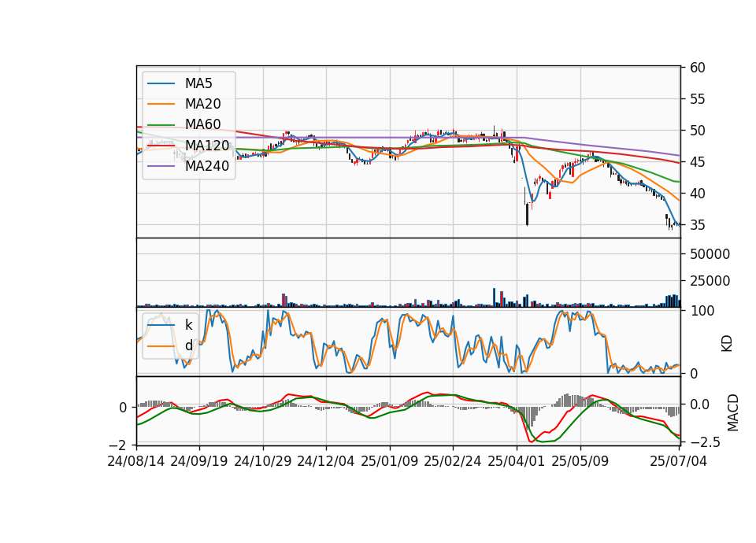The height and width of the screenshot is (543, 756).
Task: Click the MACD left axis value −2
Action: click(119, 445)
